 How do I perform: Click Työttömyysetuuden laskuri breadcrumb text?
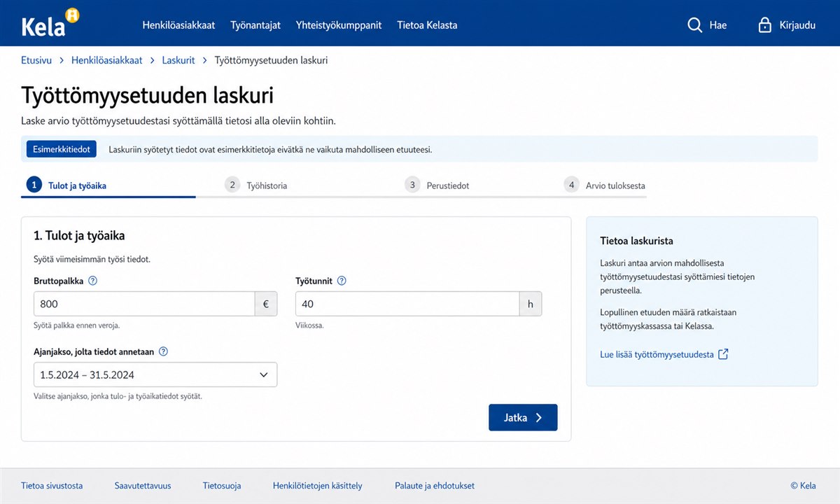click(272, 60)
